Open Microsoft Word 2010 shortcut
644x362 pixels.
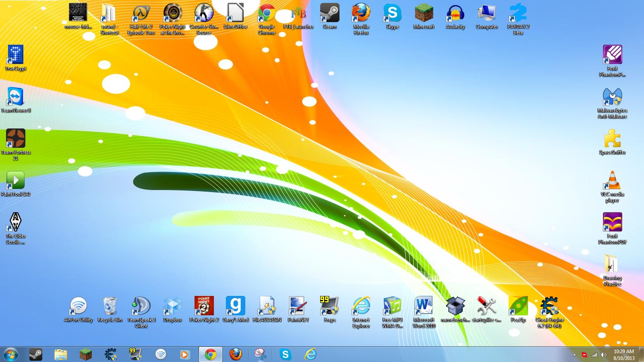(x=424, y=312)
